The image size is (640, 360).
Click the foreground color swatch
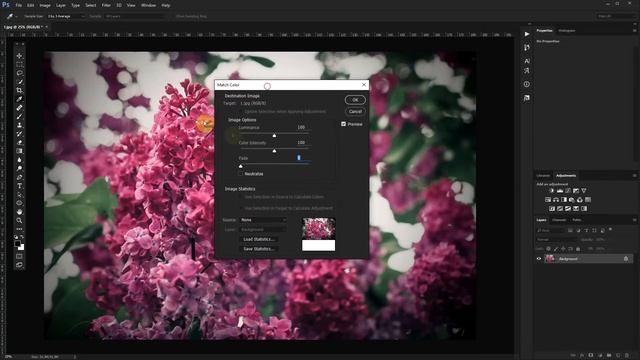point(18,244)
